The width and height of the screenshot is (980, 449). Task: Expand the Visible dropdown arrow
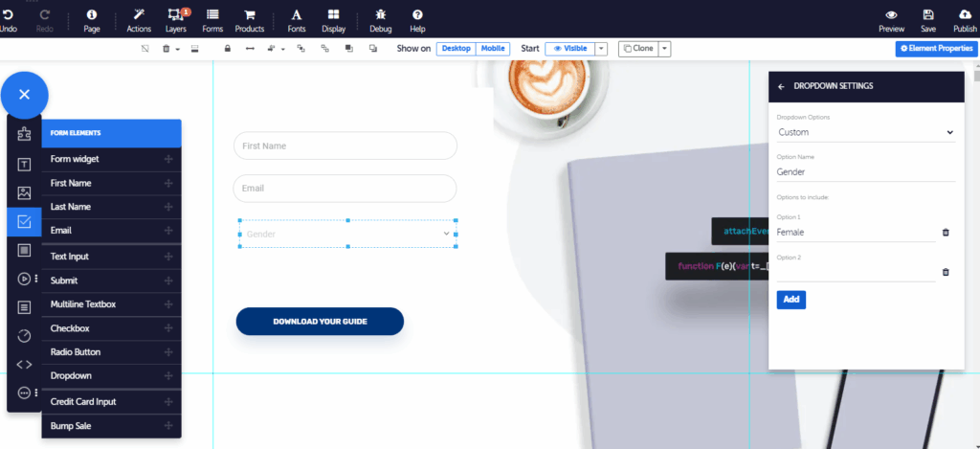(x=601, y=49)
